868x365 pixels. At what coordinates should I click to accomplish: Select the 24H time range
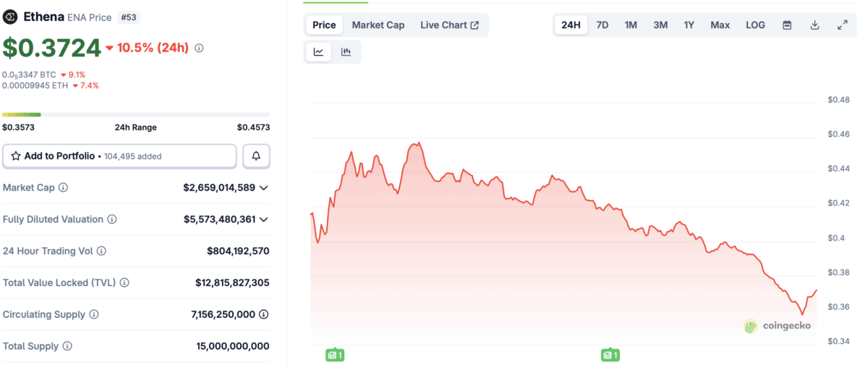571,25
